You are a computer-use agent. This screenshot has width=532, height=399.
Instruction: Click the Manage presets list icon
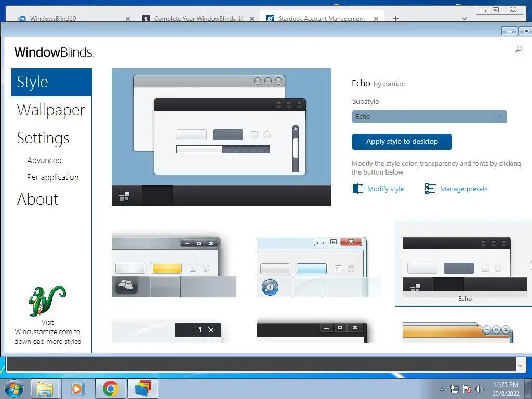[430, 189]
